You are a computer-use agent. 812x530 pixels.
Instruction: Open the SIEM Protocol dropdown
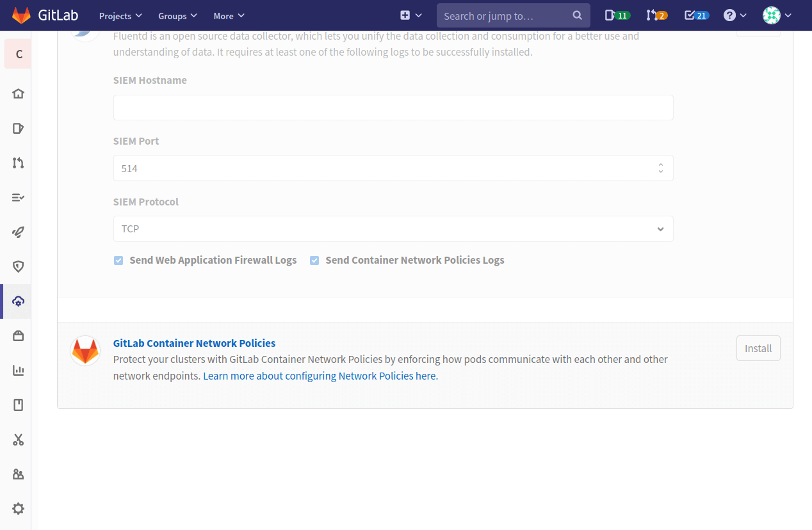tap(393, 229)
